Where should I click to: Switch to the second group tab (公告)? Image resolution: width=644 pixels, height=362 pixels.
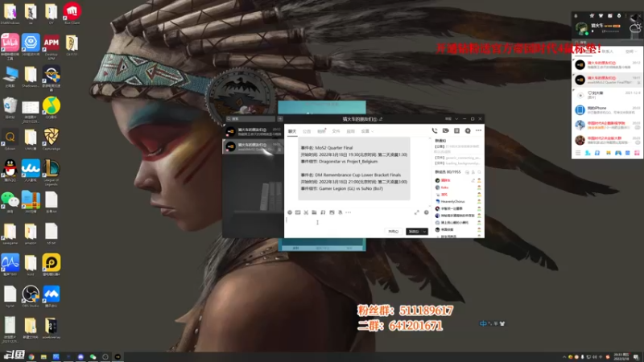pos(307,131)
